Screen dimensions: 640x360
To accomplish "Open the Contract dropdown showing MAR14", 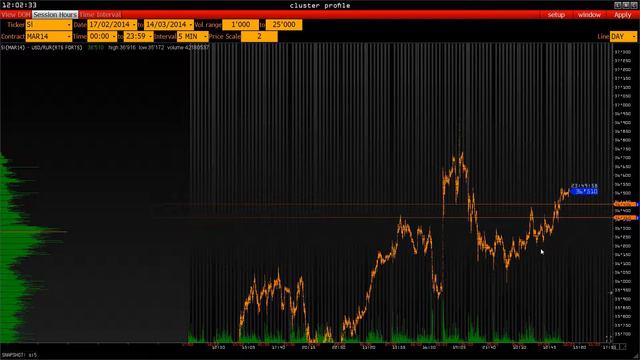I will 49,37.
